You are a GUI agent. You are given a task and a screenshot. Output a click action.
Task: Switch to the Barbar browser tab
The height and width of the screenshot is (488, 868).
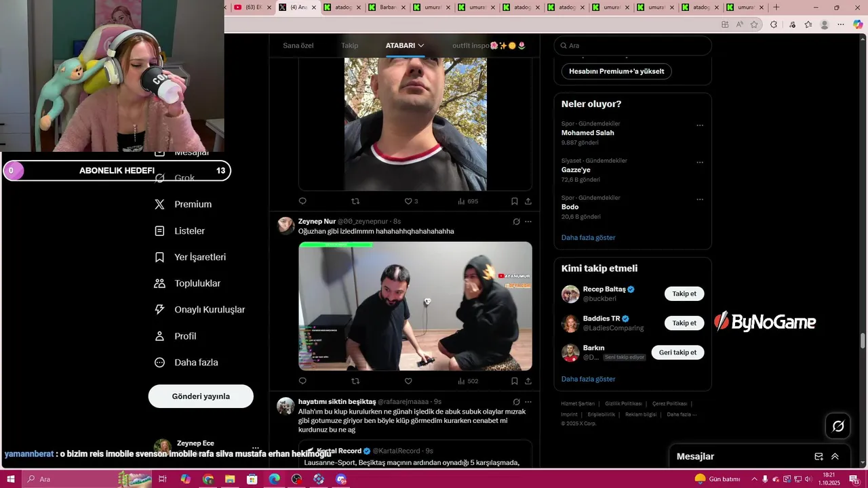point(387,7)
